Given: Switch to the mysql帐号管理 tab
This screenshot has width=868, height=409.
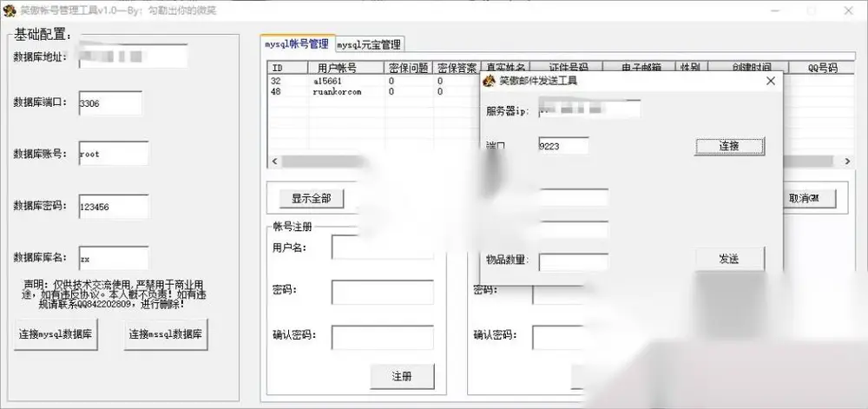Looking at the screenshot, I should [297, 43].
